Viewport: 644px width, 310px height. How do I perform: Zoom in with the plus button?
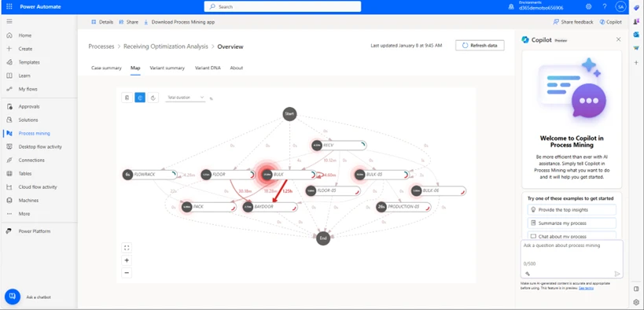tap(127, 260)
